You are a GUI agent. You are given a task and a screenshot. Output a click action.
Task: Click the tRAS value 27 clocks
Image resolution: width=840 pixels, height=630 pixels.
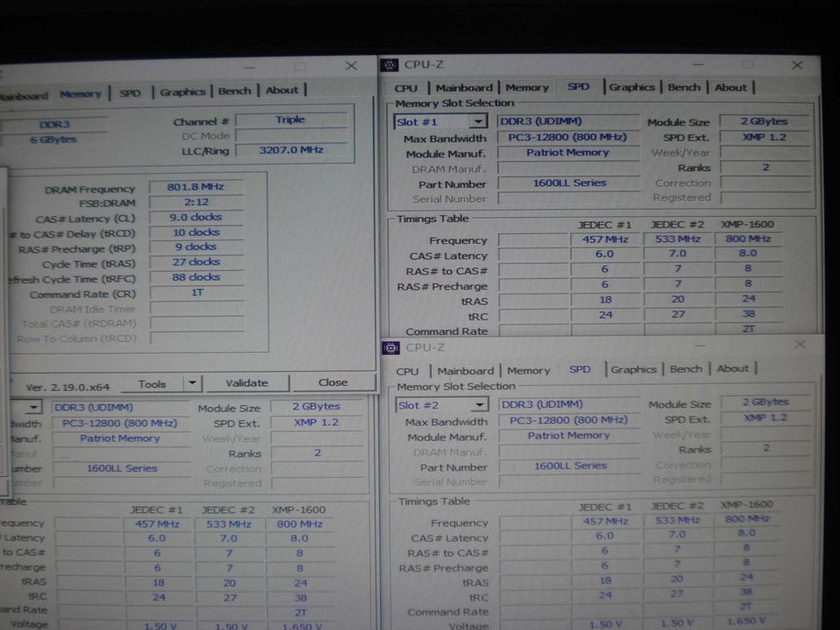[x=196, y=262]
